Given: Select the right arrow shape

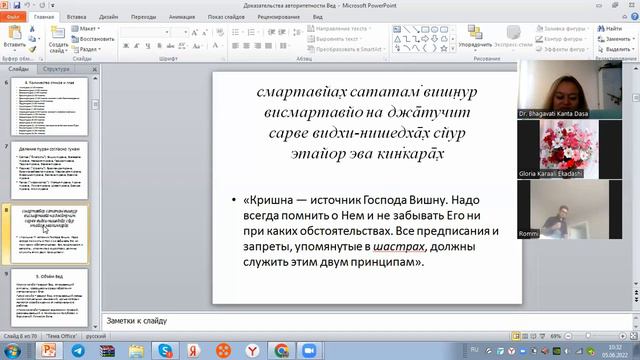Looking at the screenshot, I should 425,39.
